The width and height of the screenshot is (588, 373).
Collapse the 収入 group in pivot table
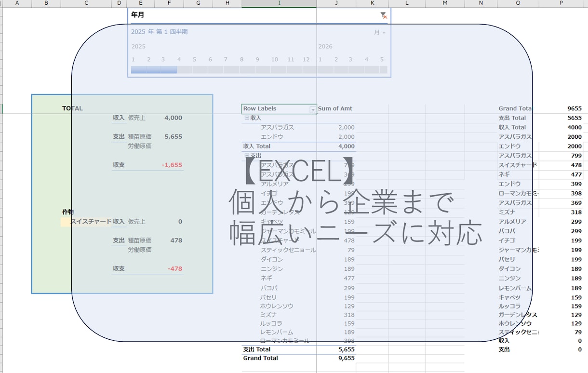247,118
